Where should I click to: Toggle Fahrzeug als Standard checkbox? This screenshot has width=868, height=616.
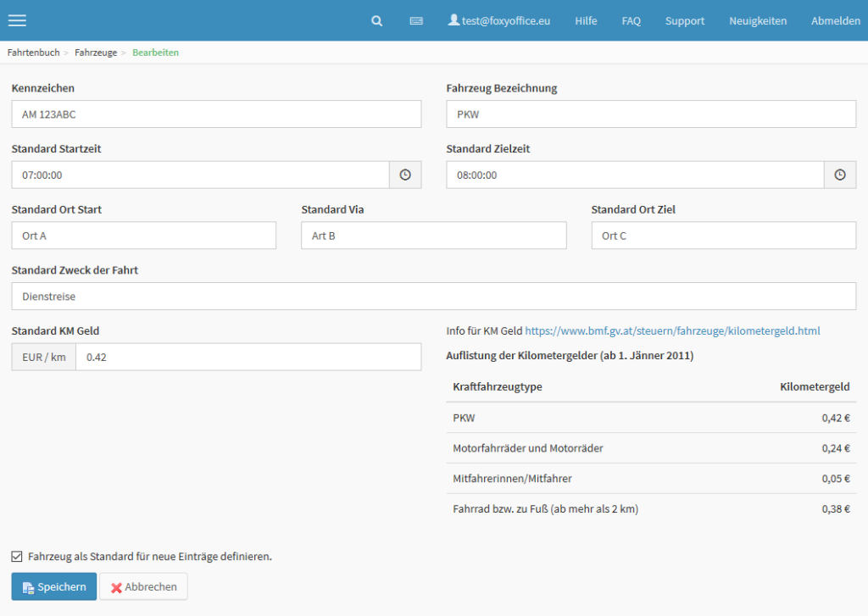pos(17,557)
